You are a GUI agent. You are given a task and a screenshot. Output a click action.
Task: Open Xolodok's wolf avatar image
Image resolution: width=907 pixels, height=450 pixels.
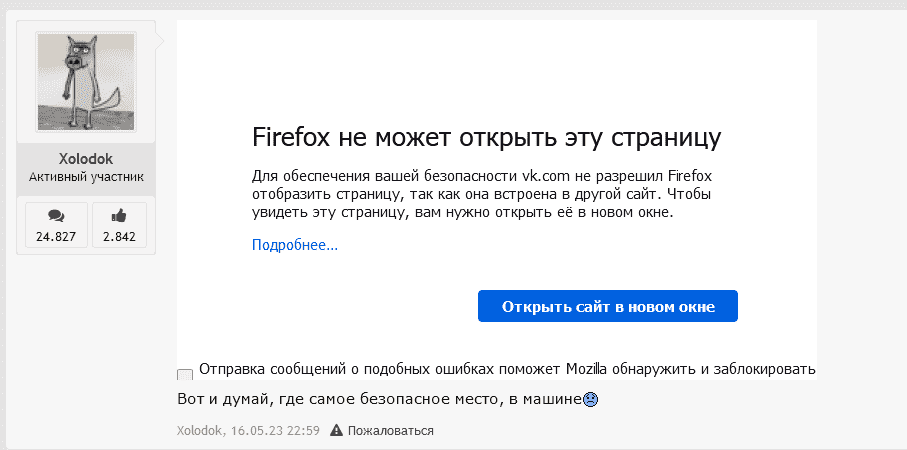click(85, 81)
